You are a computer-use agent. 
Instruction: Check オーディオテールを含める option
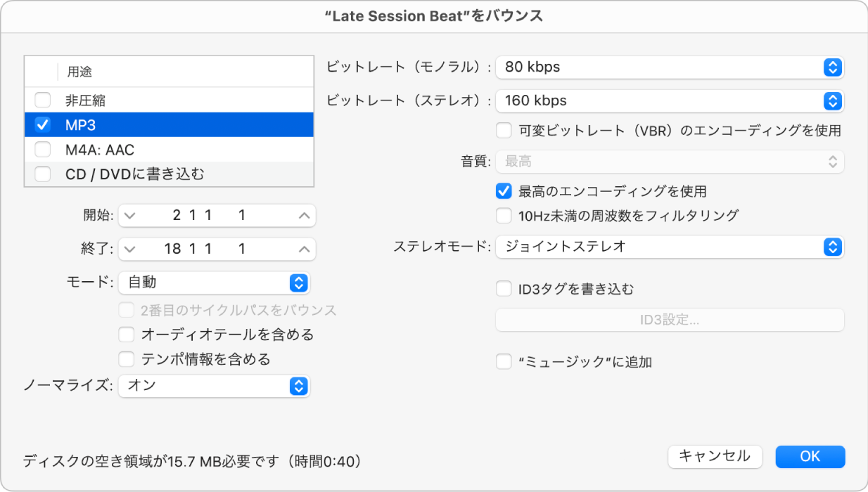pyautogui.click(x=127, y=335)
